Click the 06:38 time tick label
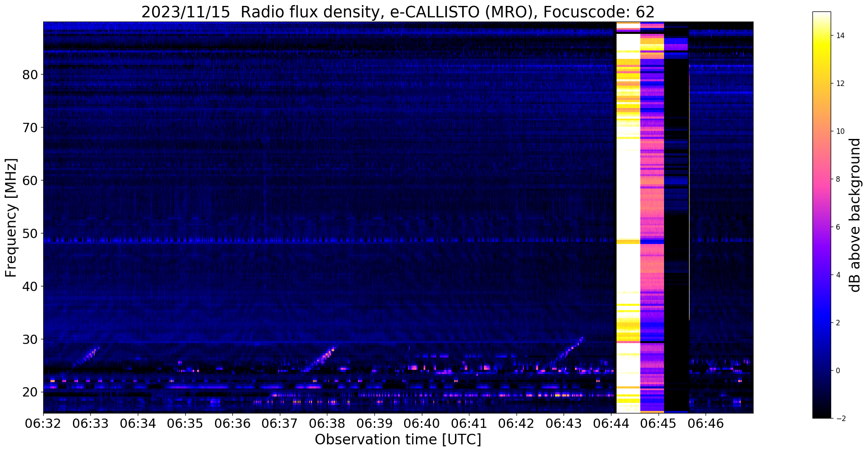The width and height of the screenshot is (868, 452). point(327,424)
